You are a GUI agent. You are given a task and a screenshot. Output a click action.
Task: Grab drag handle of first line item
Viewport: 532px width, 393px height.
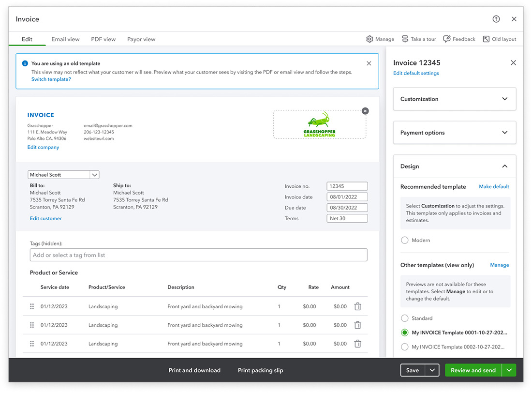coord(32,306)
